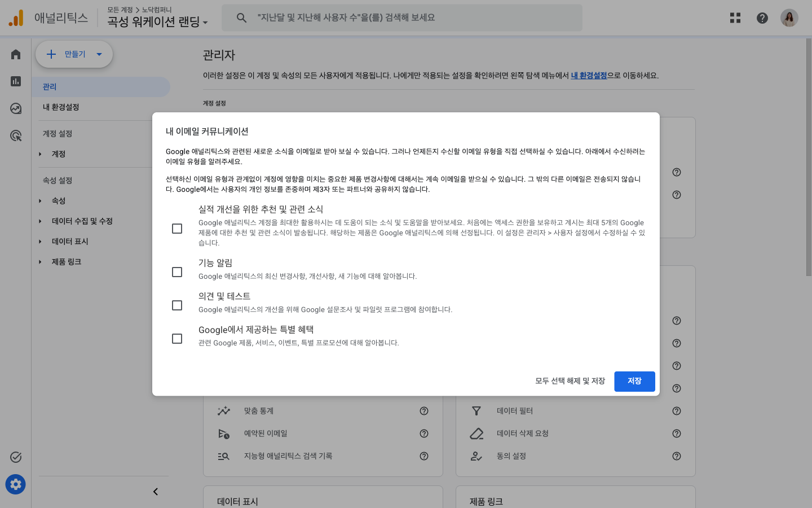Click the checkmark circle icon in sidebar
Image resolution: width=812 pixels, height=508 pixels.
pos(16,457)
